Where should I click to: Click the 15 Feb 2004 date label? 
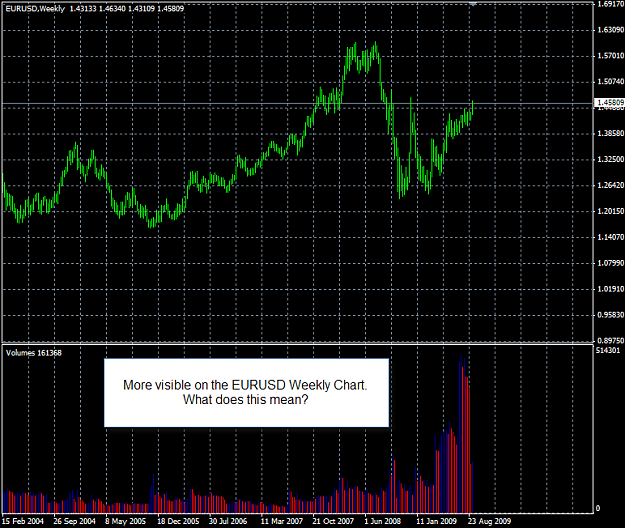point(23,521)
